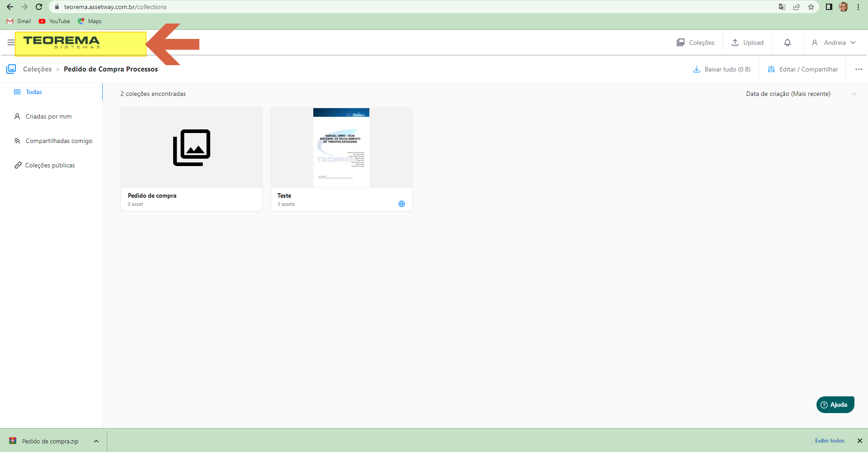Viewport: 868px width, 452px height.
Task: Click the collections icon beside the breadcrumb
Action: (11, 69)
